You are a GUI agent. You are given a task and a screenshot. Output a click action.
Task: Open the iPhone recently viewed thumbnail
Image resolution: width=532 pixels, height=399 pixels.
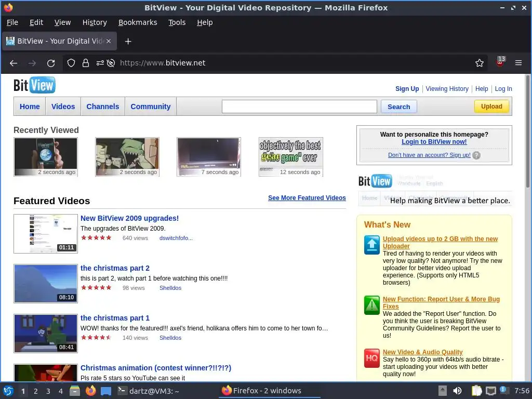click(46, 157)
